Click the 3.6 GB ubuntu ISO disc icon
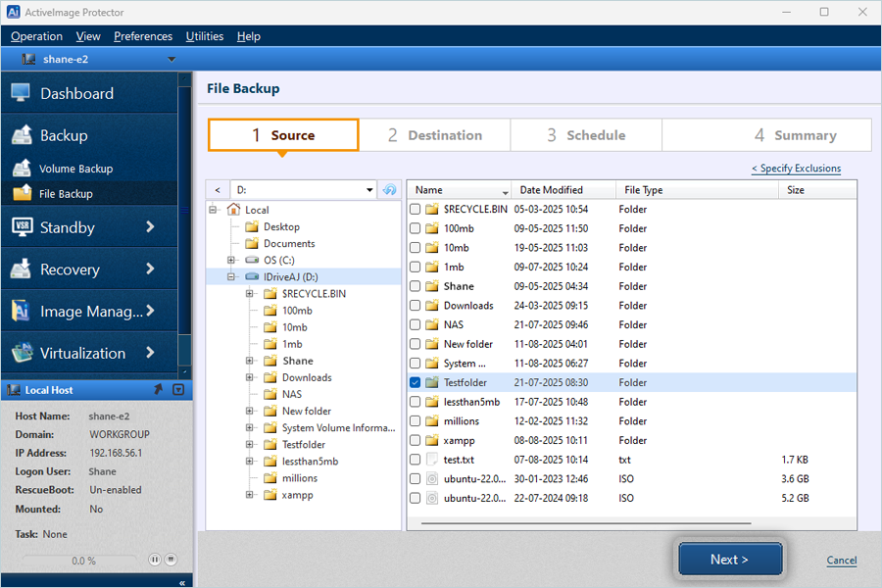Image resolution: width=882 pixels, height=588 pixels. 432,479
